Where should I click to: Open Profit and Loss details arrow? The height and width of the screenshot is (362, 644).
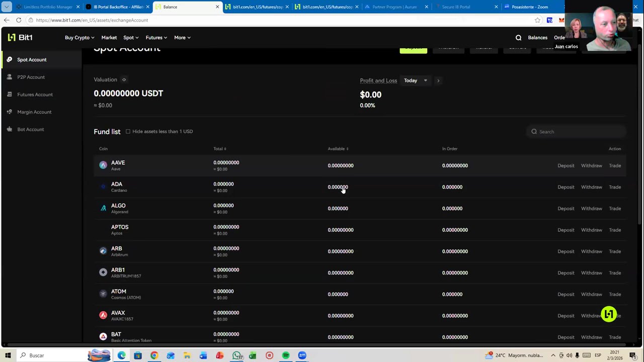tap(438, 80)
